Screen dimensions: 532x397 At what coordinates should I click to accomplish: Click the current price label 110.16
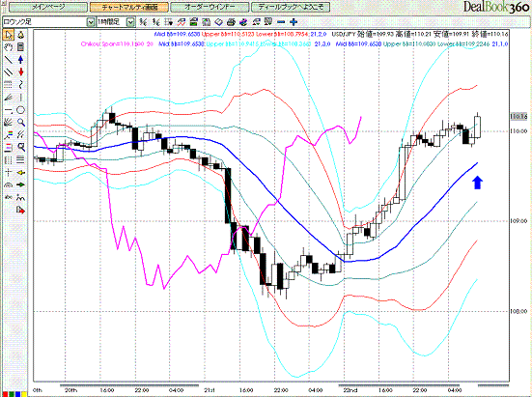[x=518, y=117]
